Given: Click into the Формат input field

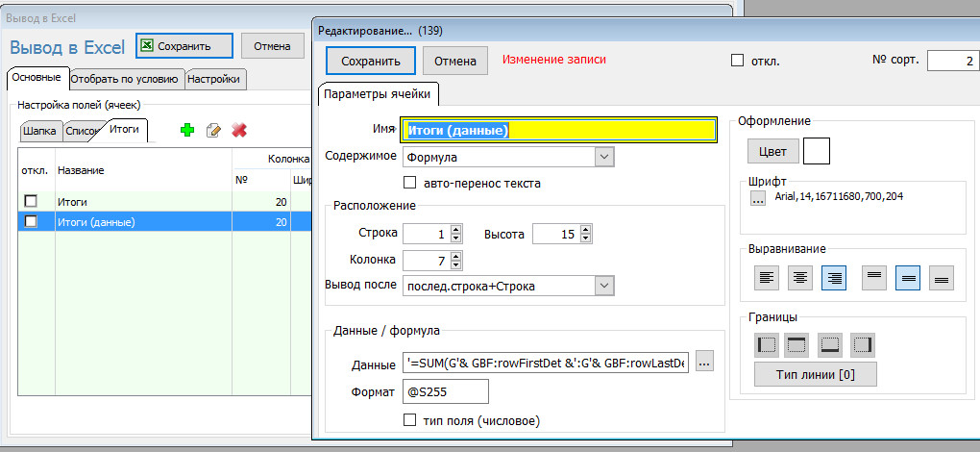Looking at the screenshot, I should pos(446,390).
